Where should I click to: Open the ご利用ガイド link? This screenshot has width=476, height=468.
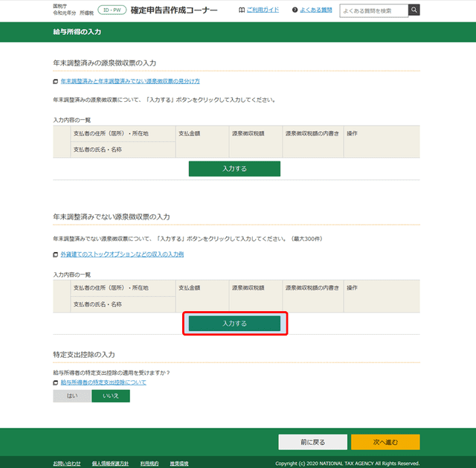tap(263, 10)
